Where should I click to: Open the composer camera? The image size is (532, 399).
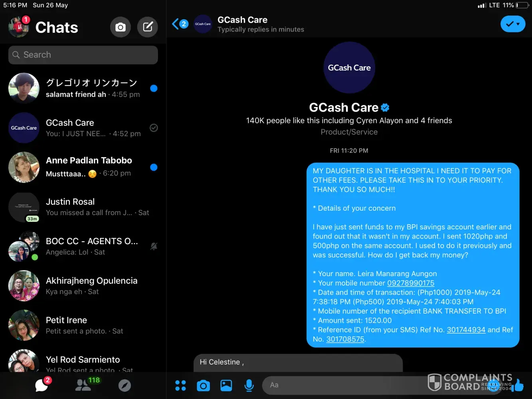(203, 385)
